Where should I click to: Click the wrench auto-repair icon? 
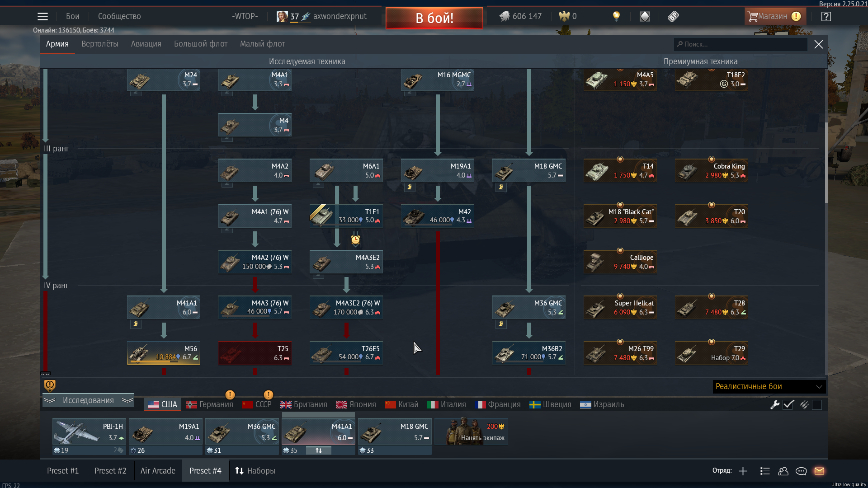(775, 405)
